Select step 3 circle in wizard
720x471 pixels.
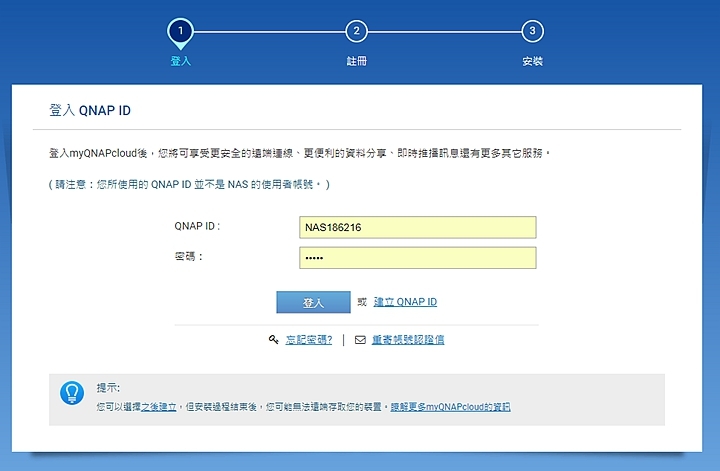click(532, 31)
